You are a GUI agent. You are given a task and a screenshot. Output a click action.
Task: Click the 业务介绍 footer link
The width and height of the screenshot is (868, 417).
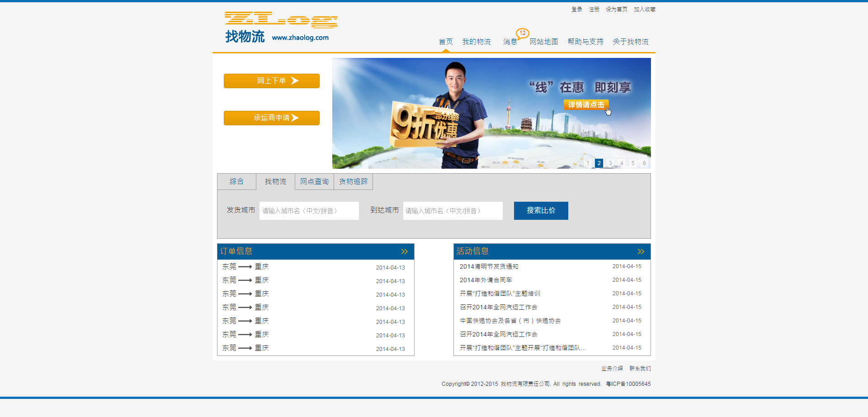(612, 369)
